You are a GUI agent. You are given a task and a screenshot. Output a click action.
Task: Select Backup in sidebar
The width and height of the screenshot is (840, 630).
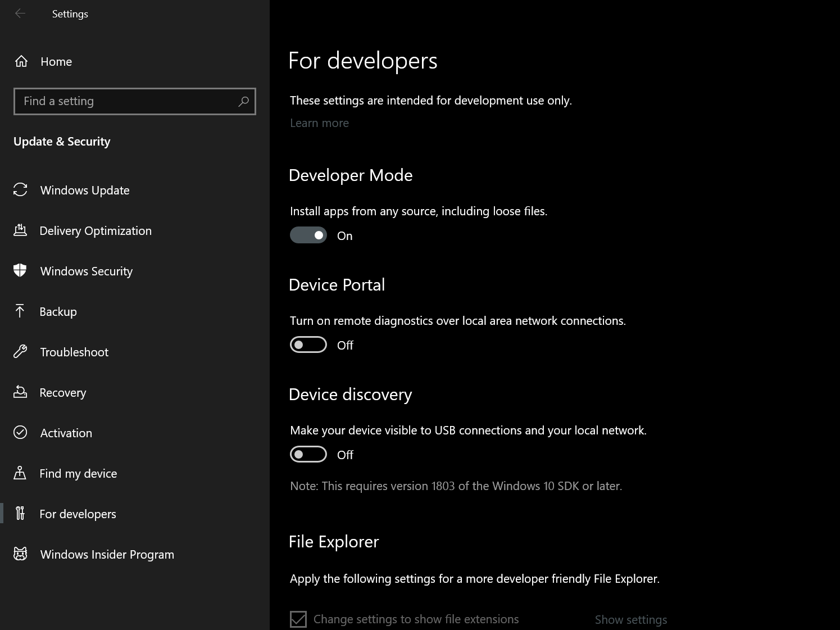[135, 311]
